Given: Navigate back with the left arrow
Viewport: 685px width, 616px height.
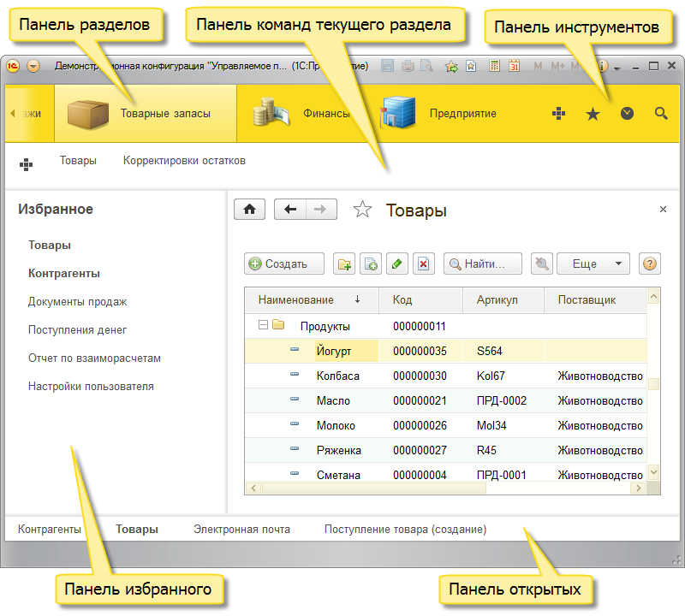Looking at the screenshot, I should coord(290,209).
